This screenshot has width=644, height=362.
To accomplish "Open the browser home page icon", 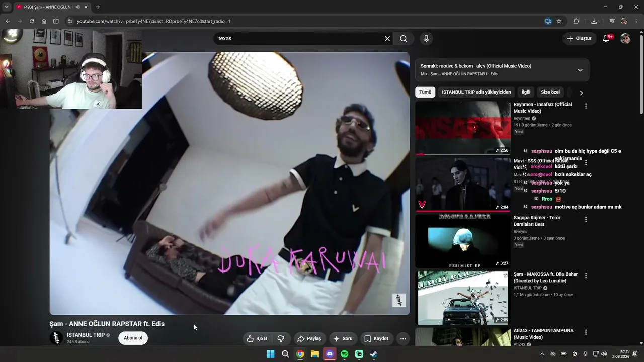I will (44, 21).
